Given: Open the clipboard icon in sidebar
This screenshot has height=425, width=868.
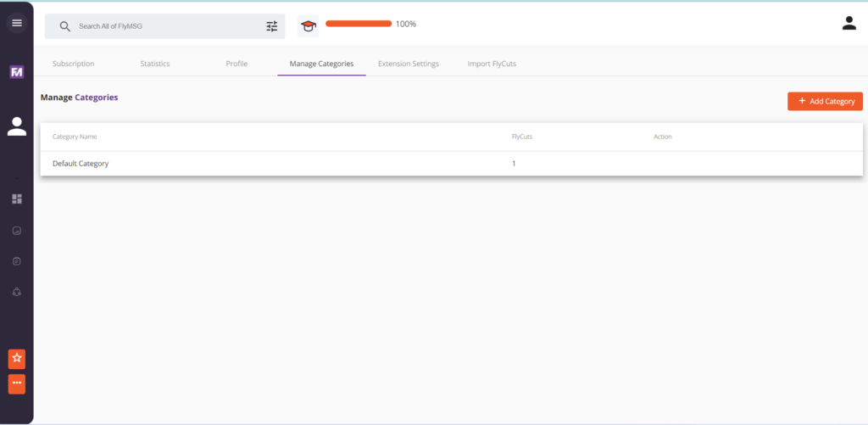Looking at the screenshot, I should [x=17, y=261].
